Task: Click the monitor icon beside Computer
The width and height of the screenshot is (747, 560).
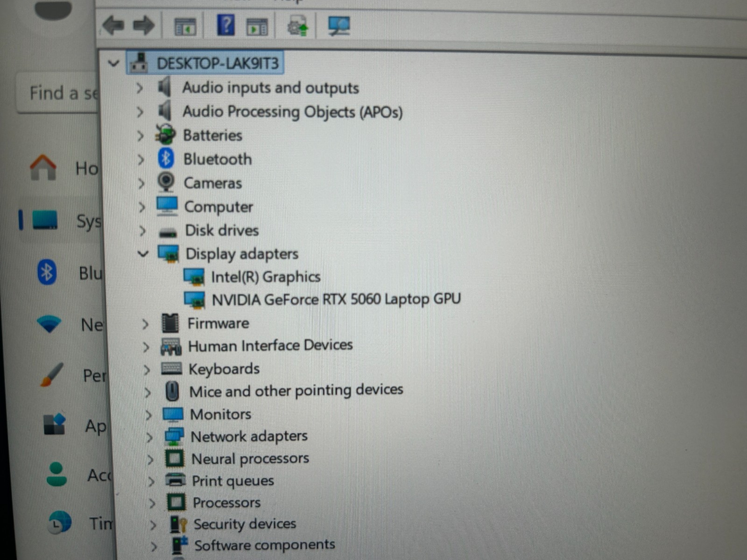Action: [x=167, y=206]
